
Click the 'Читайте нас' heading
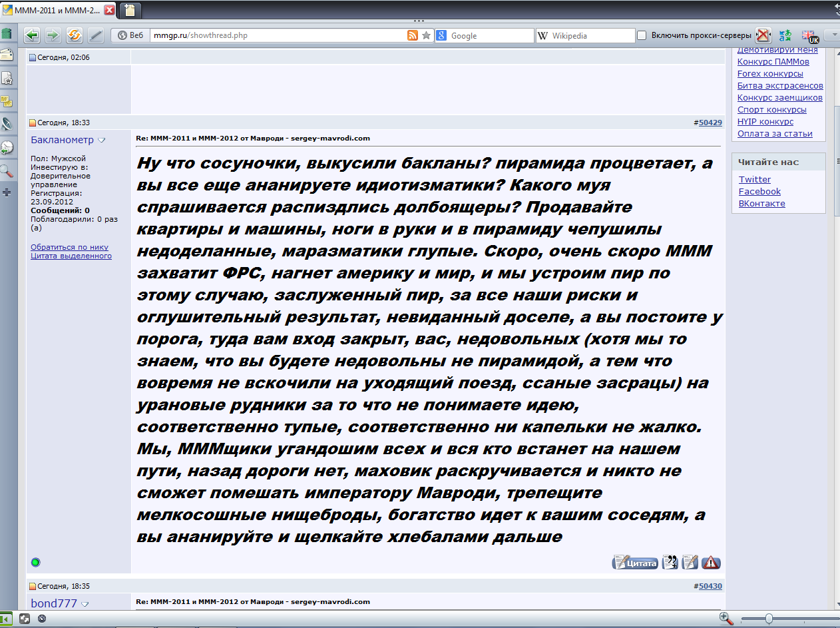tap(768, 162)
